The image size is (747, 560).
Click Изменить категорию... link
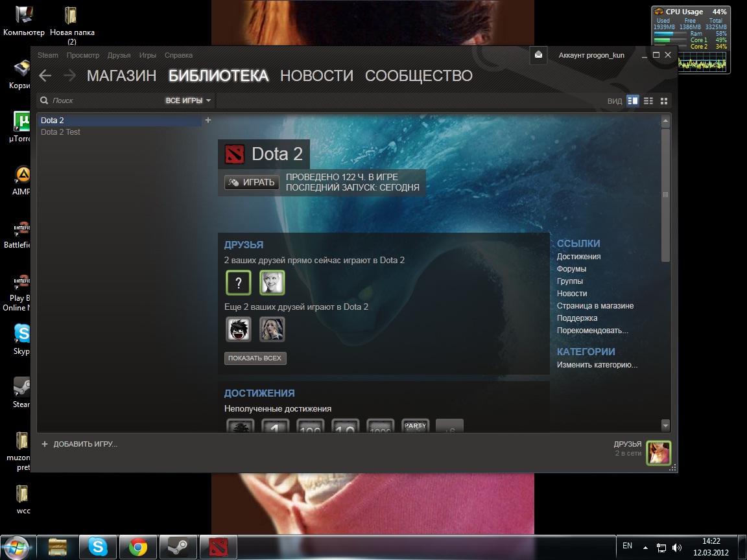pos(597,365)
